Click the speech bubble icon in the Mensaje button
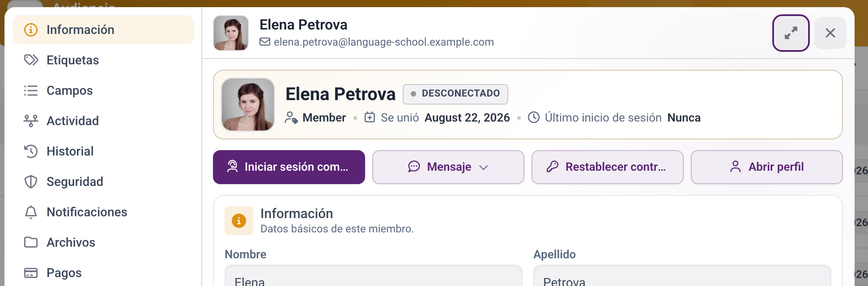Viewport: 868px width, 286px height. 414,167
